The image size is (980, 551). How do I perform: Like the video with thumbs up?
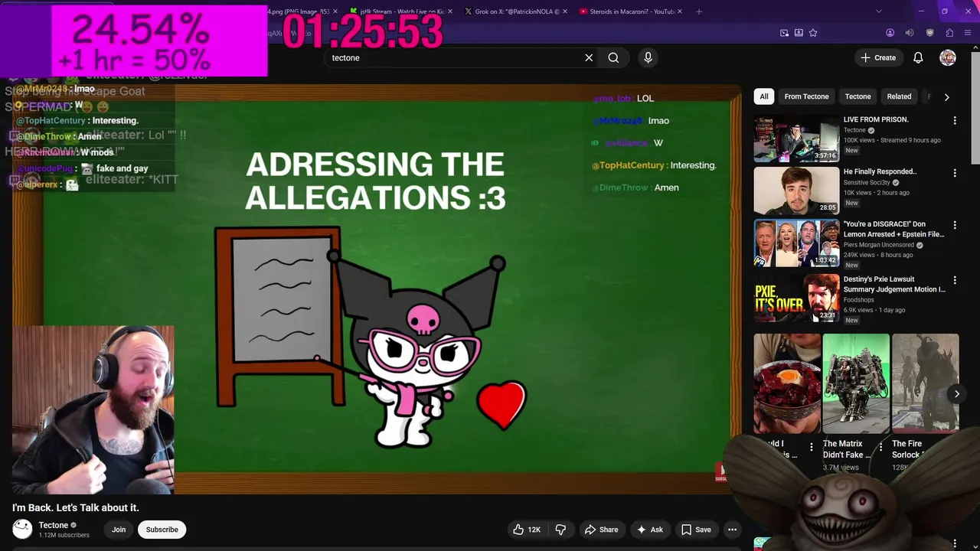526,530
